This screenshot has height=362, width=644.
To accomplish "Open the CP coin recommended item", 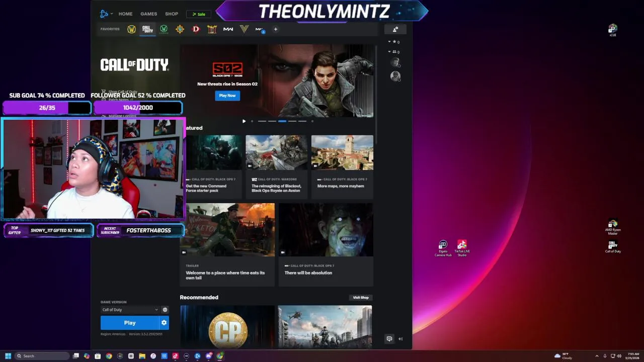I will (227, 327).
